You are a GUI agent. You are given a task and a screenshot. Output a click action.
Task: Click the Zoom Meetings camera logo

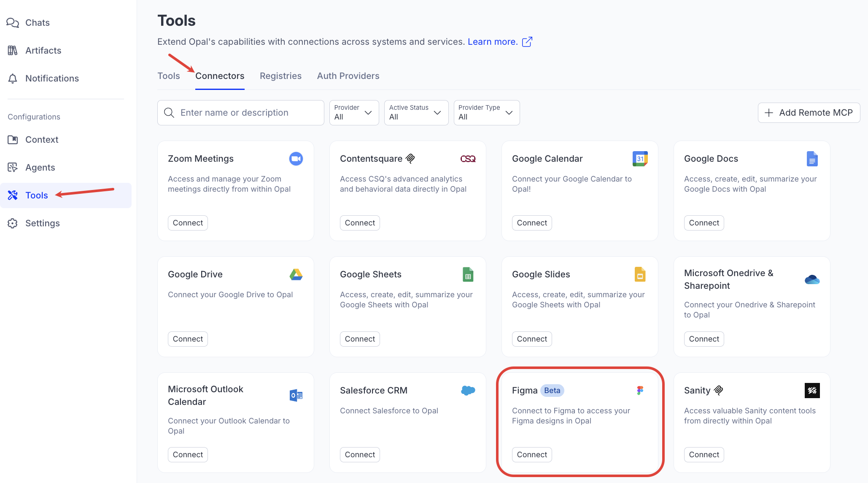[x=296, y=159]
